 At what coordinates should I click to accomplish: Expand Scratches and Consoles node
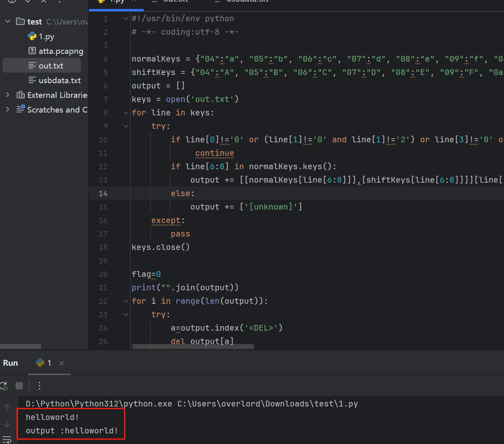pos(8,110)
